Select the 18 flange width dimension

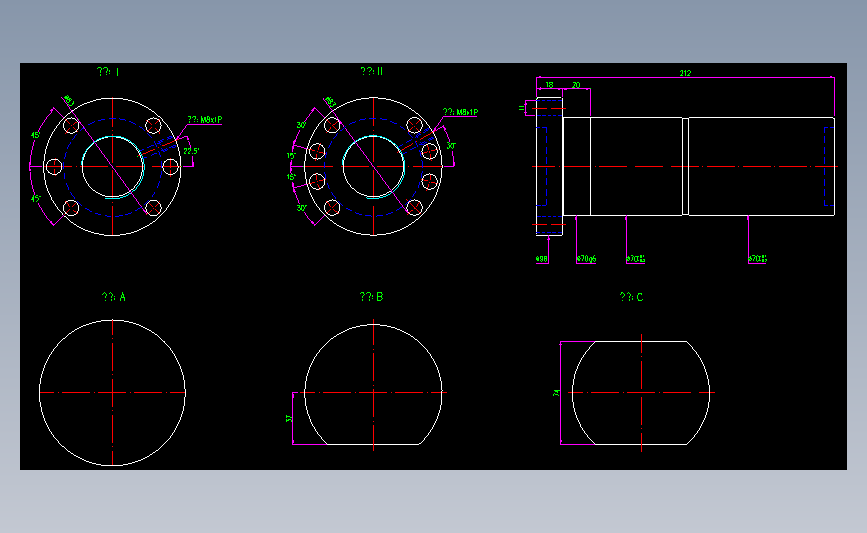(549, 85)
